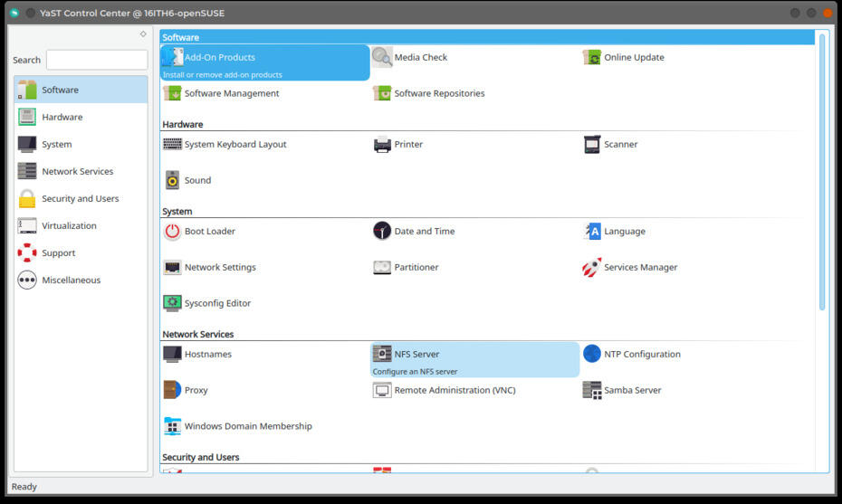The height and width of the screenshot is (504, 842).
Task: Open Samba Server icon
Action: [592, 390]
